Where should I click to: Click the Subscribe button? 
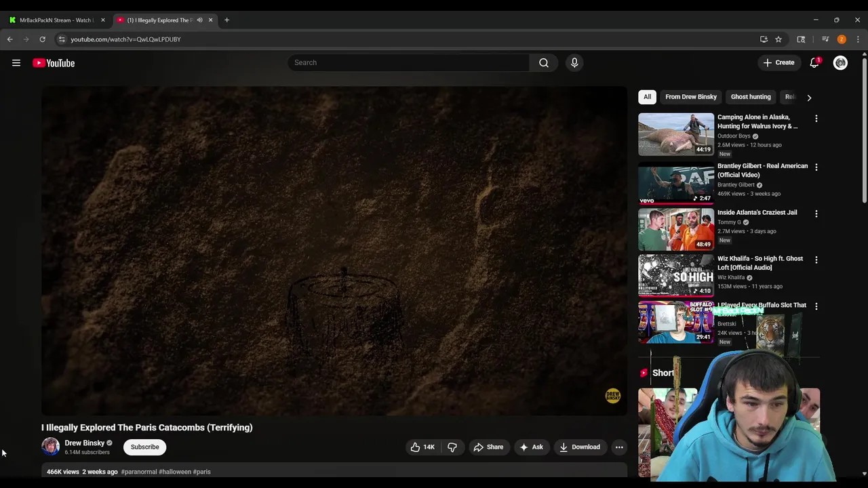145,447
